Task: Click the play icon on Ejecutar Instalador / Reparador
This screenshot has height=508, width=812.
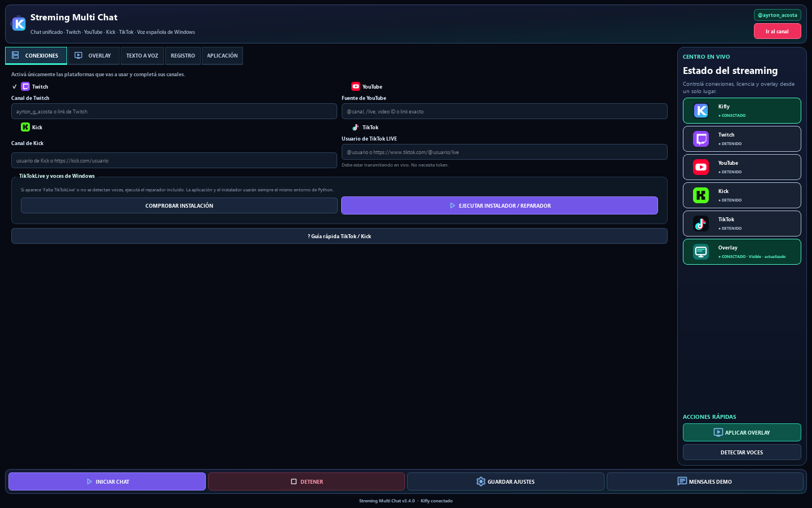Action: tap(452, 205)
